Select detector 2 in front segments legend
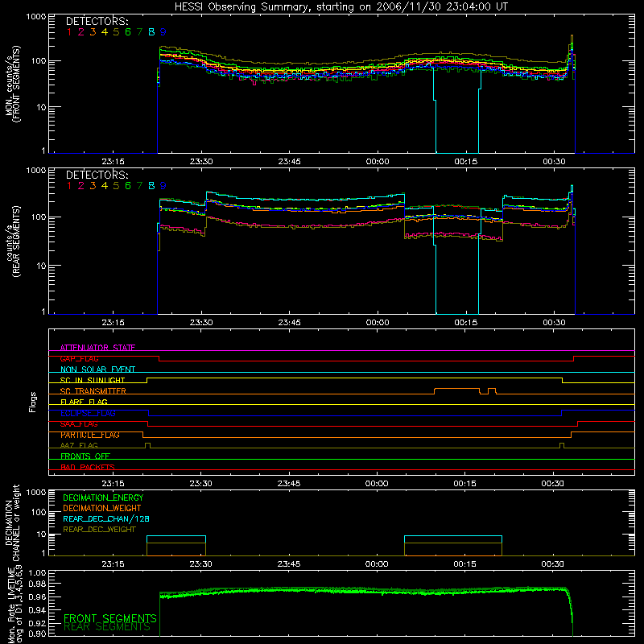 81,32
